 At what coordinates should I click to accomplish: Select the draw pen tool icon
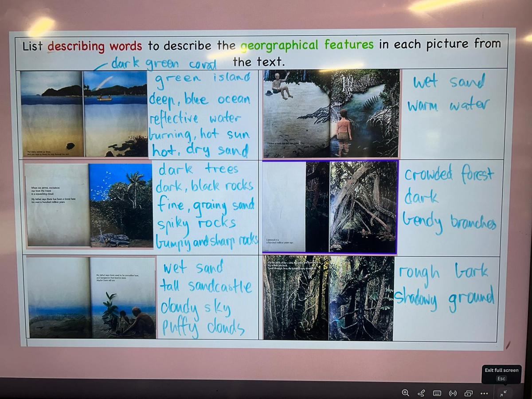pyautogui.click(x=421, y=393)
